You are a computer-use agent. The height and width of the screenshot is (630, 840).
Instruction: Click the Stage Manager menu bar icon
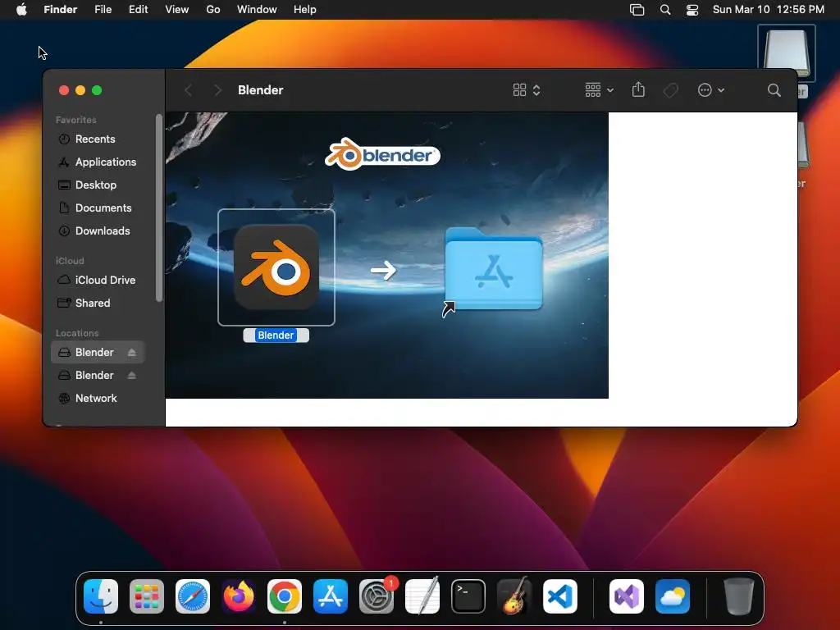pos(637,10)
